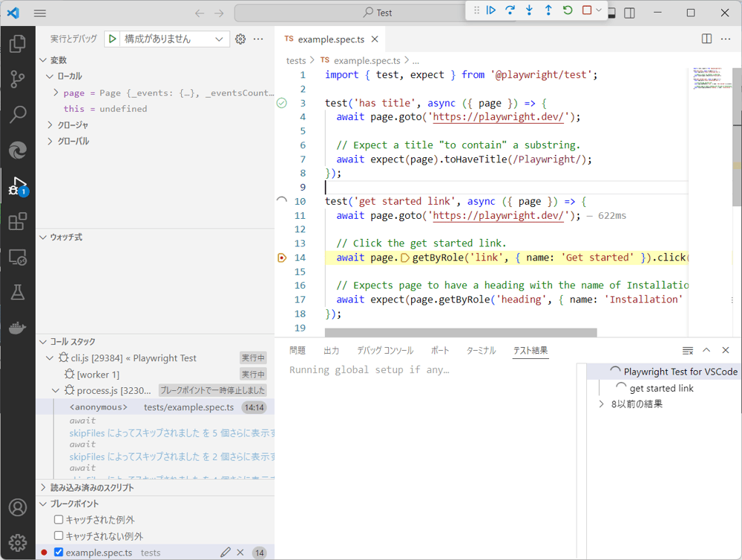The height and width of the screenshot is (560, 742).
Task: Go forward with navigation arrow
Action: [219, 13]
